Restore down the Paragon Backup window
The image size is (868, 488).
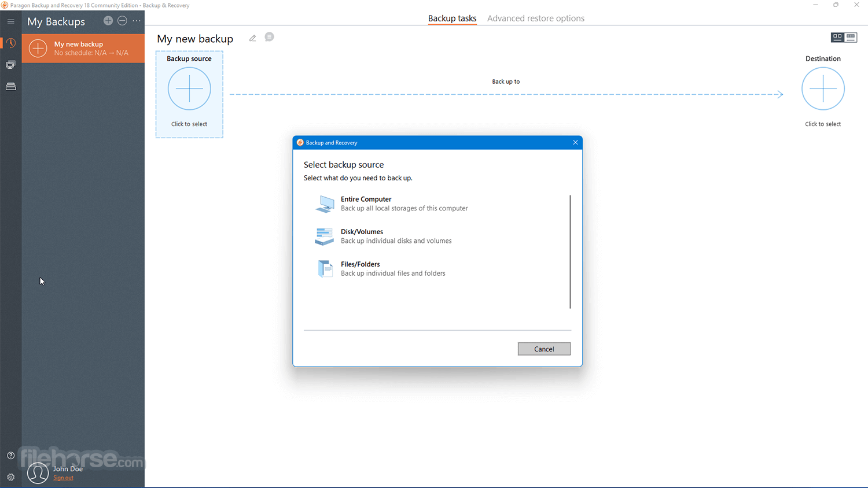pos(836,5)
